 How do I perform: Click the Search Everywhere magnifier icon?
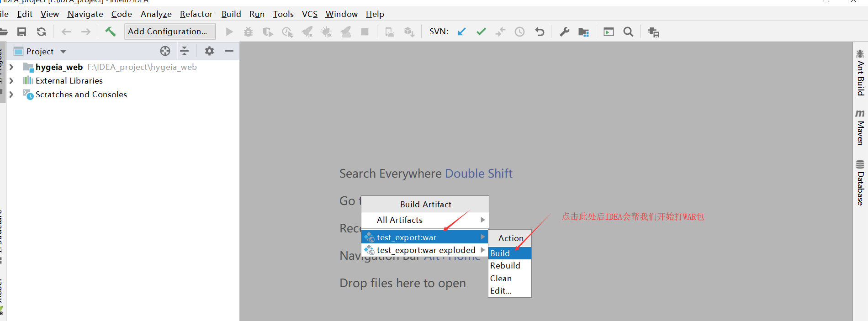point(628,32)
